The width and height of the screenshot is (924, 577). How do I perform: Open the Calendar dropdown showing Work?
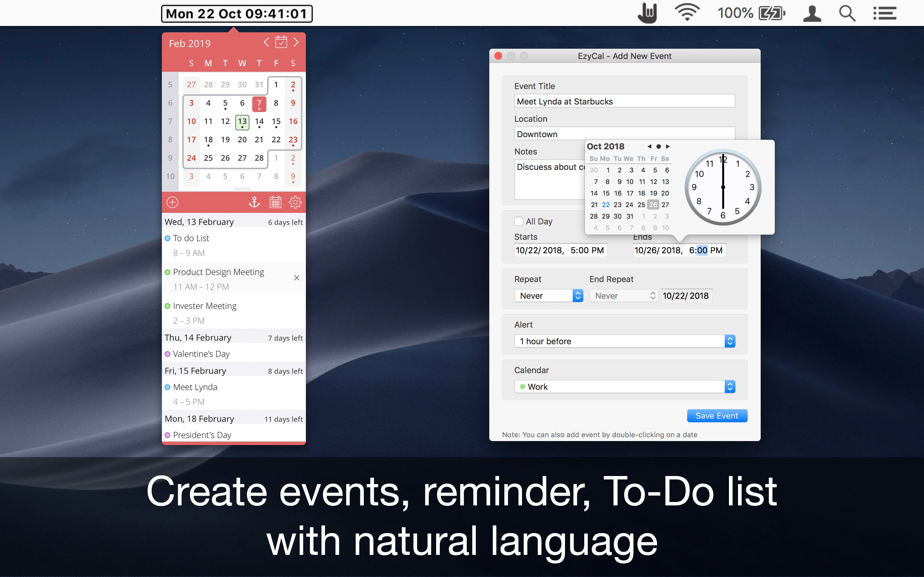(x=624, y=387)
